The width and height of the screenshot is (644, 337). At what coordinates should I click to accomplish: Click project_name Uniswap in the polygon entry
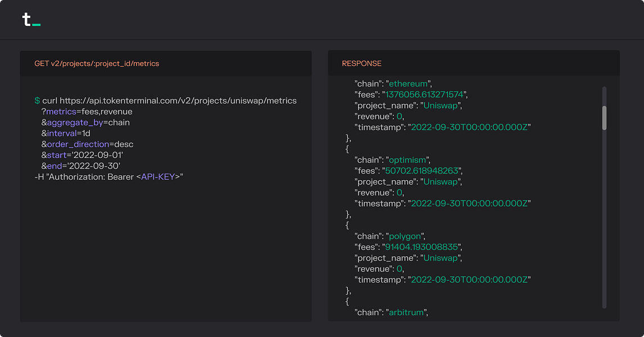click(408, 258)
